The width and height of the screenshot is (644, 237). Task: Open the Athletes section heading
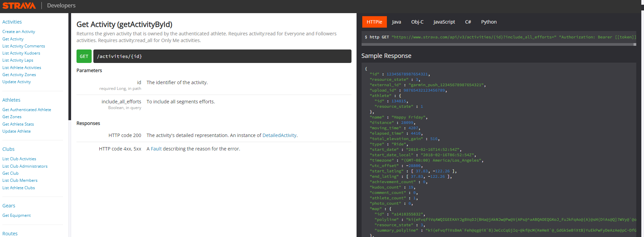(11, 100)
